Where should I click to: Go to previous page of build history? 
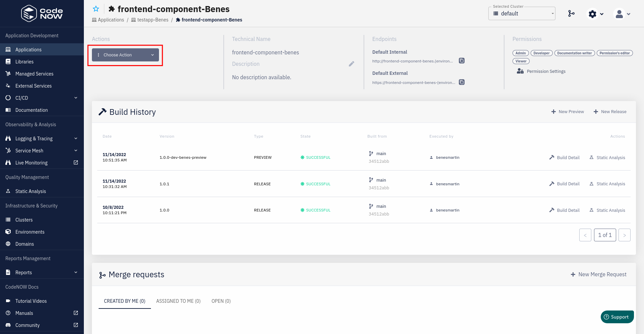tap(585, 235)
